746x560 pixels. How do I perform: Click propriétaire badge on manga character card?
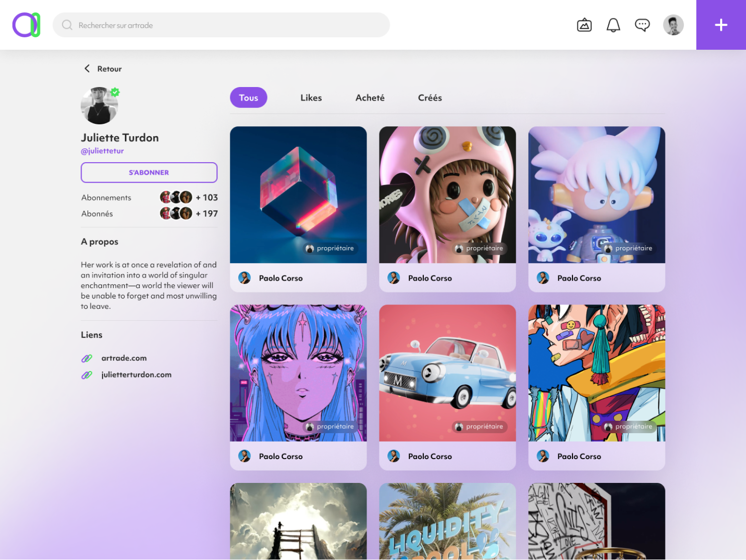pos(629,427)
